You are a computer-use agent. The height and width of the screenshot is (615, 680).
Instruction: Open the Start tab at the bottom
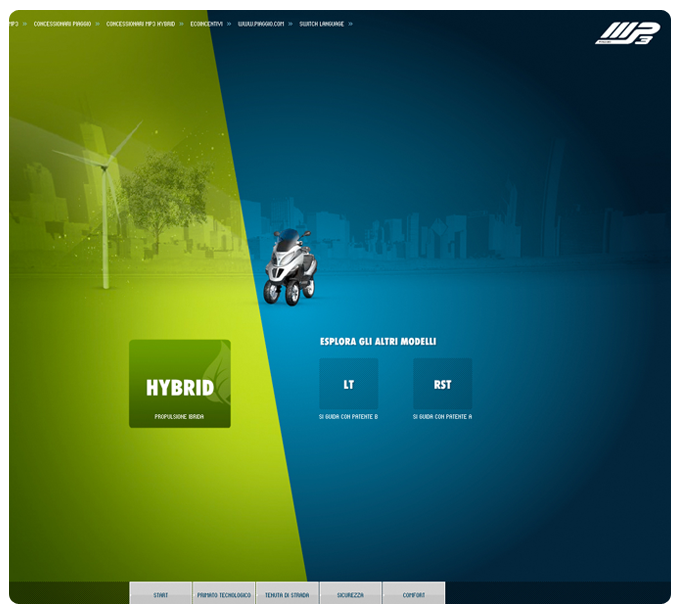tap(160, 593)
